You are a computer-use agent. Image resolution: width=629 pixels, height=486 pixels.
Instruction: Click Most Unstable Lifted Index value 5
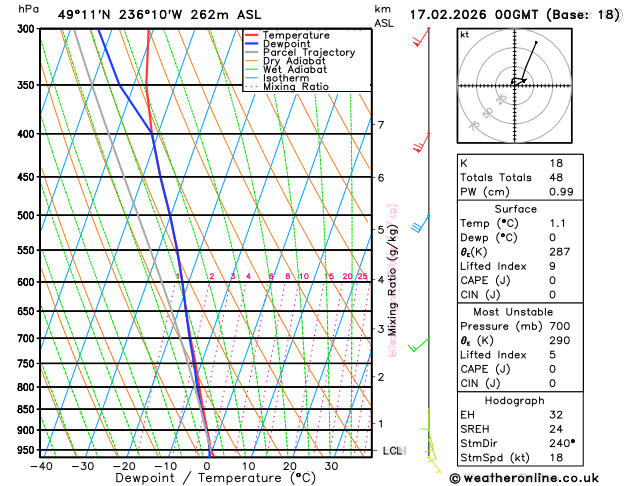click(552, 355)
